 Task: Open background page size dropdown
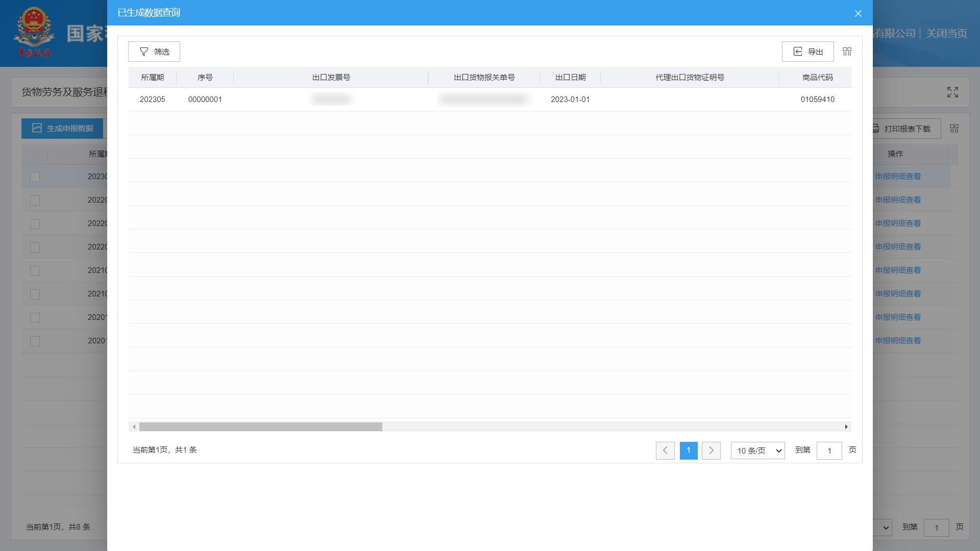pyautogui.click(x=885, y=528)
